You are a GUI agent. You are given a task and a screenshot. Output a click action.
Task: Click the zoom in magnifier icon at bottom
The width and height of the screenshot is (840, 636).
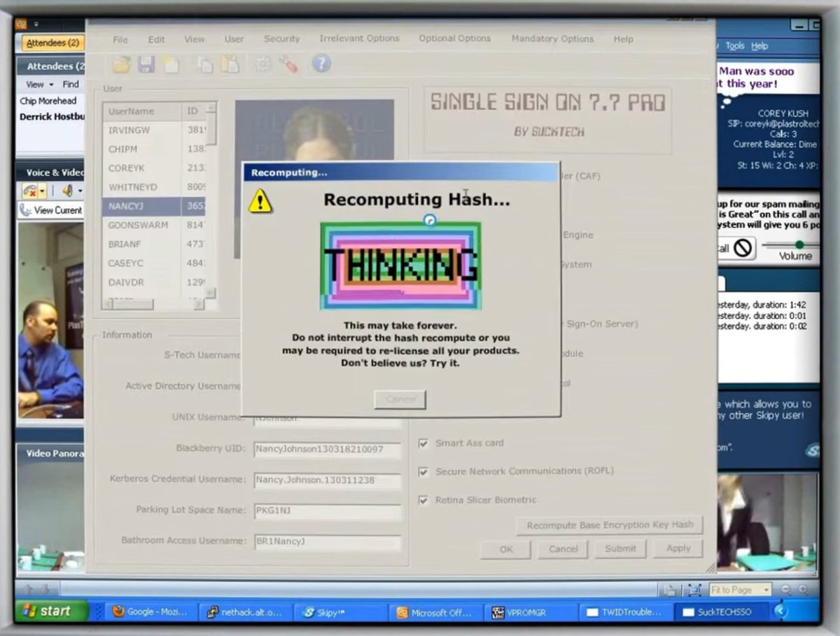(804, 590)
